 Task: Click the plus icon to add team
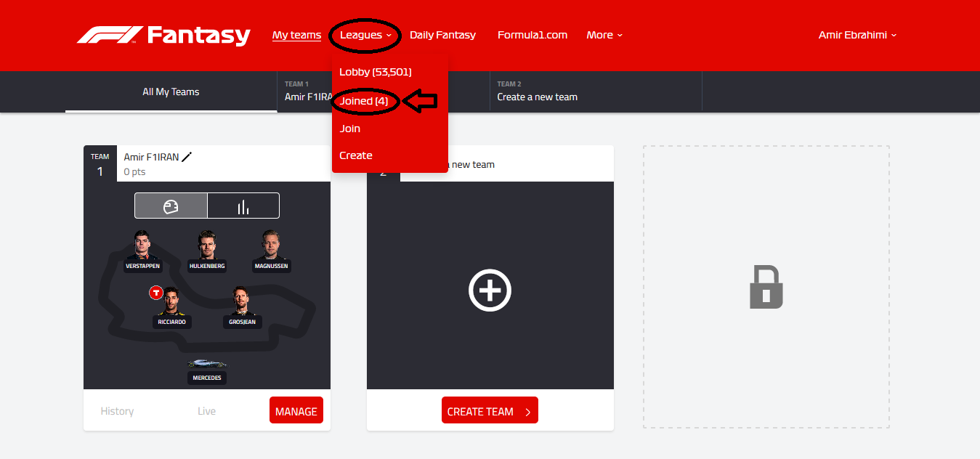(x=490, y=291)
